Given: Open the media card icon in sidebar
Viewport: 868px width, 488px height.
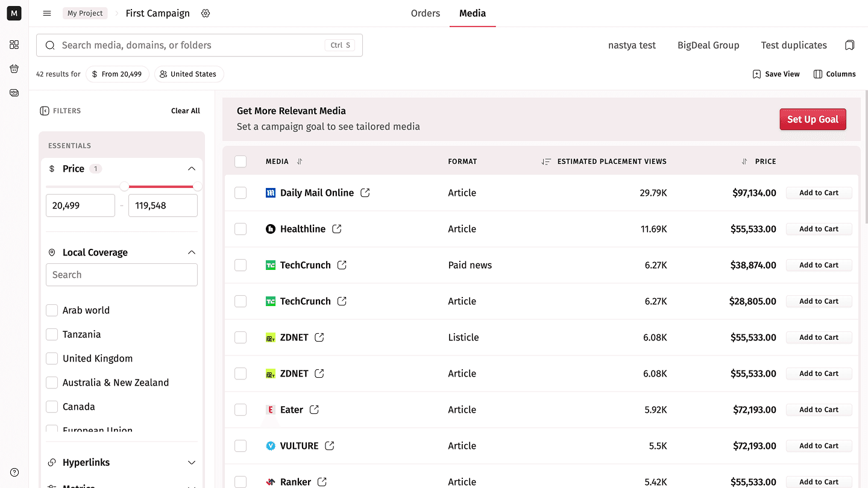Looking at the screenshot, I should coord(14,93).
